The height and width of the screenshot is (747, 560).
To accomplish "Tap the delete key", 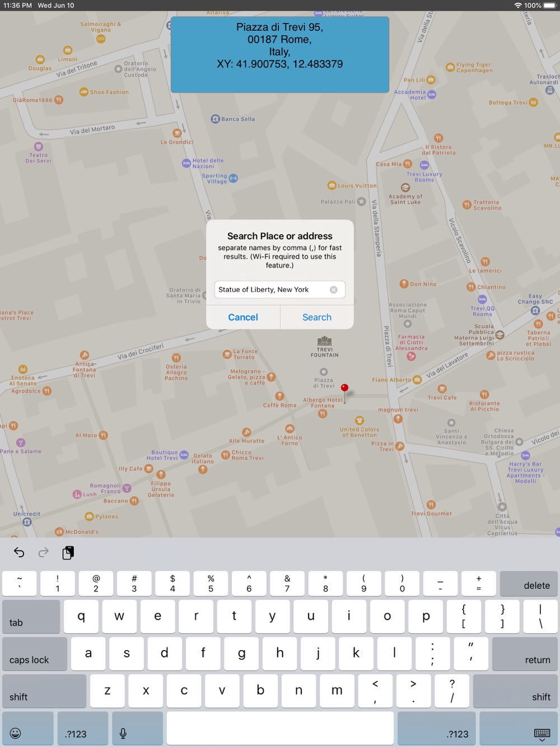I will click(x=529, y=583).
